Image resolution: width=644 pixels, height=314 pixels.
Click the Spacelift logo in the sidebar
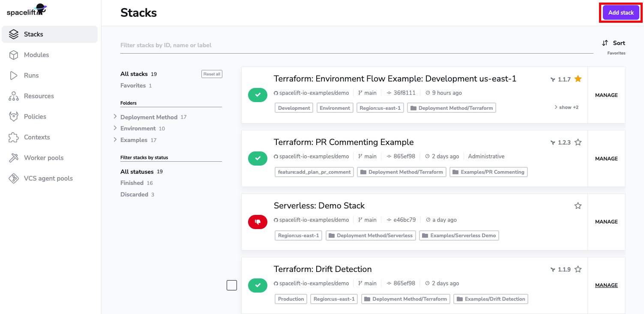pos(27,10)
